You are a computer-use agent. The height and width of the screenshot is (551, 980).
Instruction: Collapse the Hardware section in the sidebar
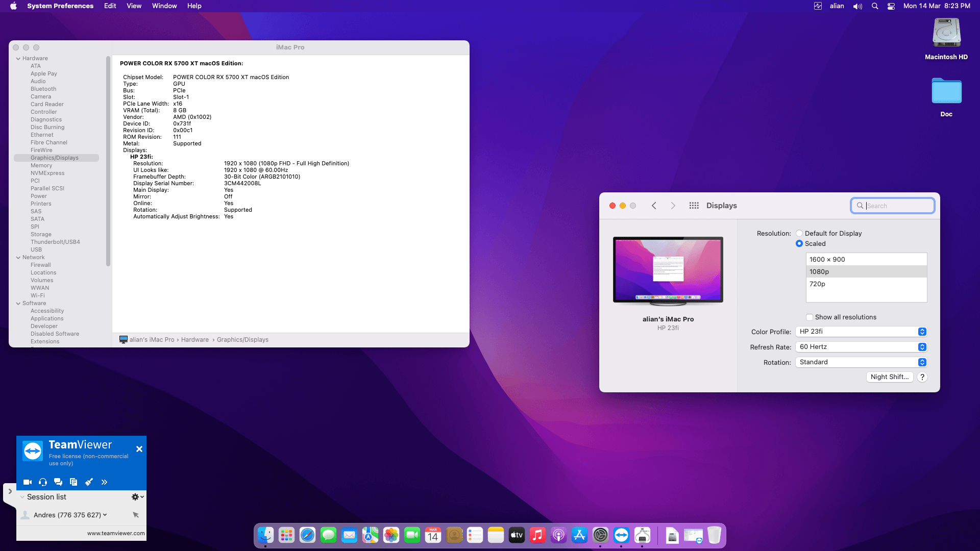(18, 59)
